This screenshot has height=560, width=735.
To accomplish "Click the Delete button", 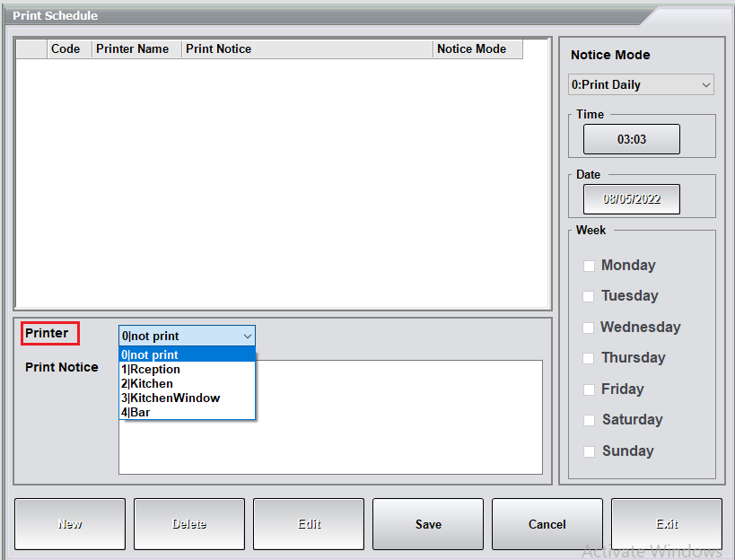I will coord(189,524).
